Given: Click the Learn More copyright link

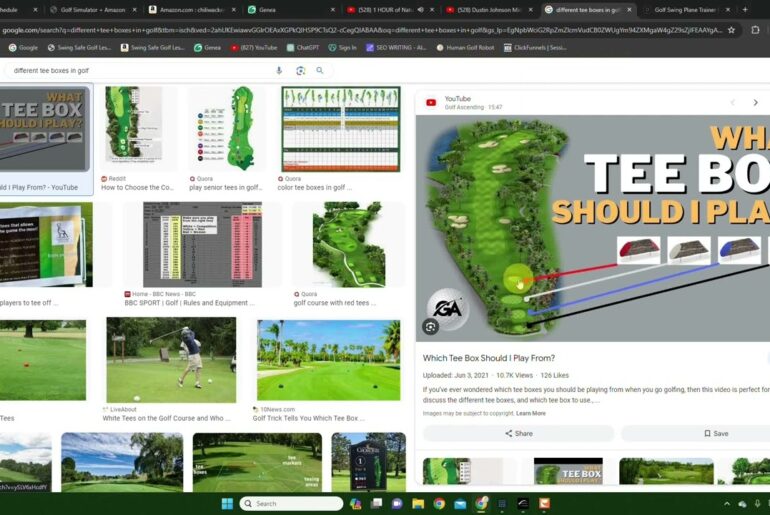Looking at the screenshot, I should click(x=530, y=413).
